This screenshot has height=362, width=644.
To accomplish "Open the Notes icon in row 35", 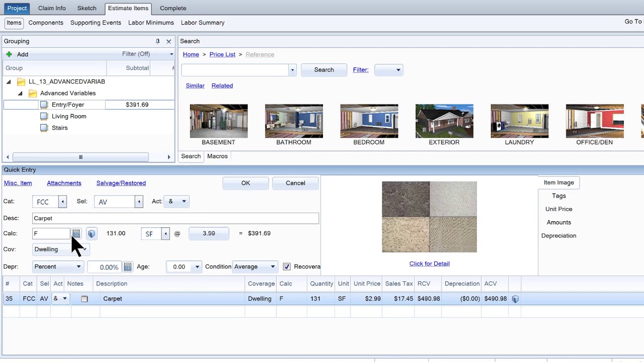I will pos(85,299).
